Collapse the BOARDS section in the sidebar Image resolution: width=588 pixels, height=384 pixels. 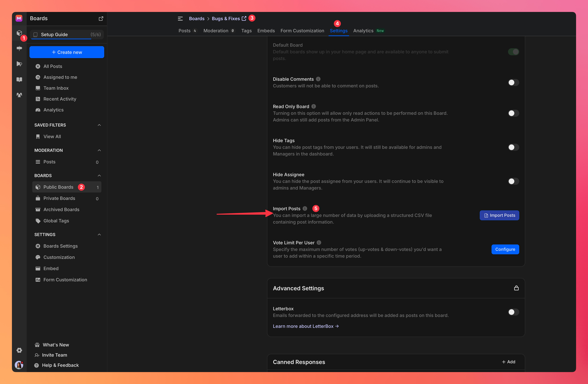point(99,176)
